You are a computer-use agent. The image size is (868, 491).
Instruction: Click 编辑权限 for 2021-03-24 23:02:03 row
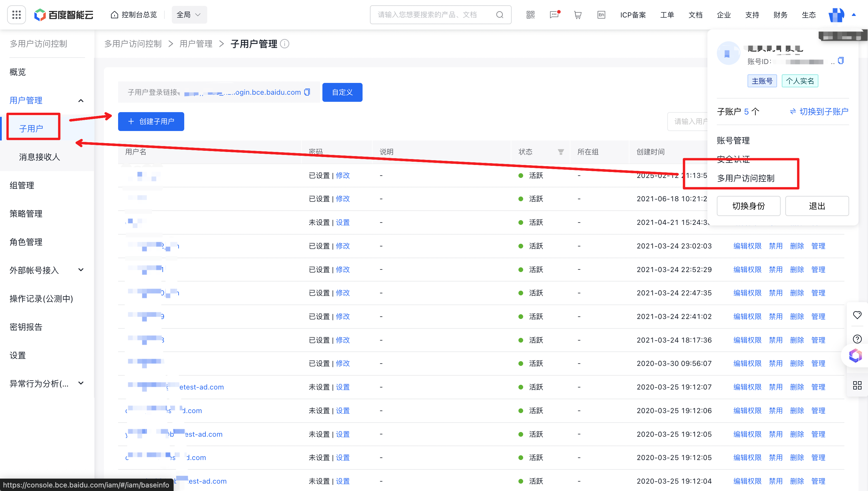pos(747,246)
